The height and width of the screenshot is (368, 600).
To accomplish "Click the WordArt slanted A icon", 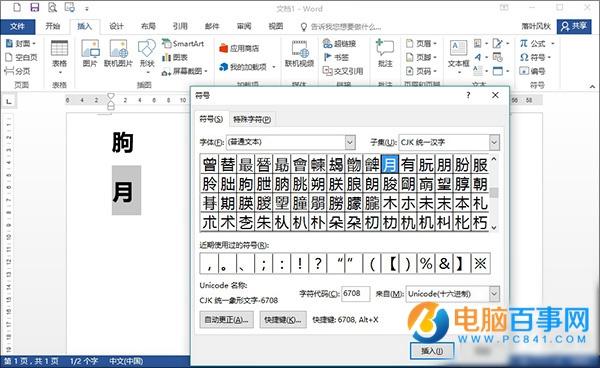I will tap(478, 57).
